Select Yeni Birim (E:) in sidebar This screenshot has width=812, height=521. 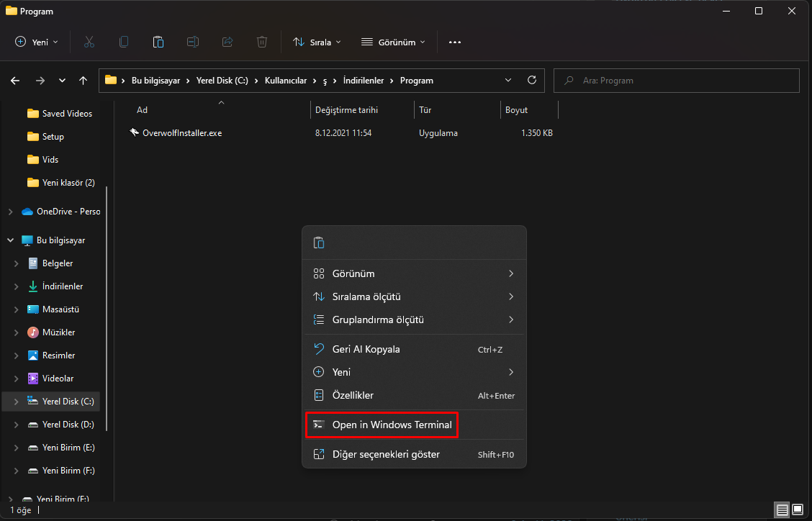(61, 448)
